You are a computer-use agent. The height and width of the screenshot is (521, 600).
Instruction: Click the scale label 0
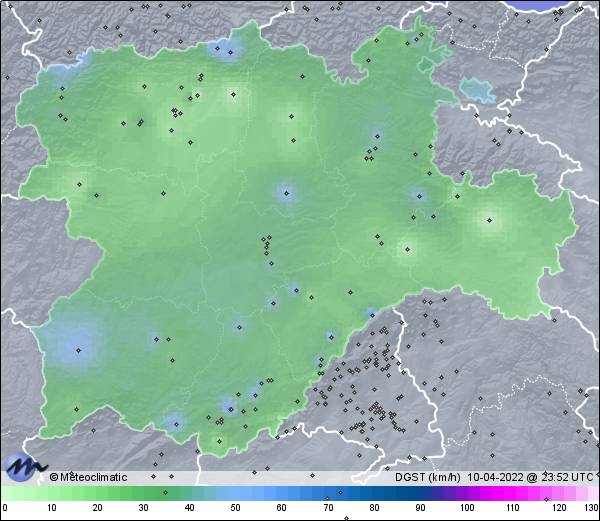coord(5,508)
